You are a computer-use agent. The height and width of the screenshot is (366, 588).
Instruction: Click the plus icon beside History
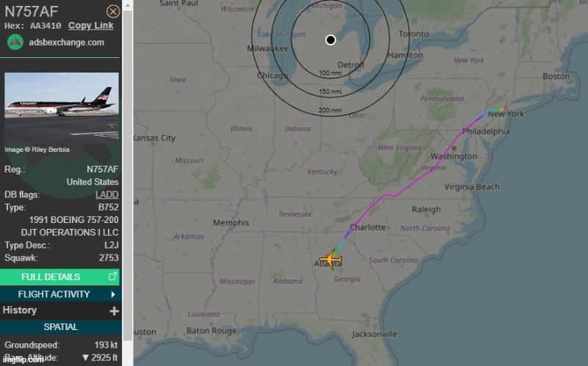point(114,311)
